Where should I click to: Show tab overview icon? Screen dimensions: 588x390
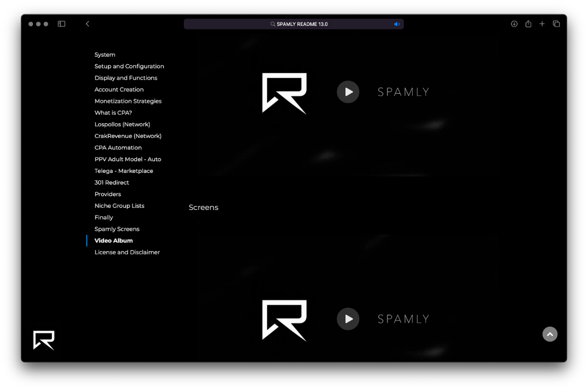coord(556,24)
